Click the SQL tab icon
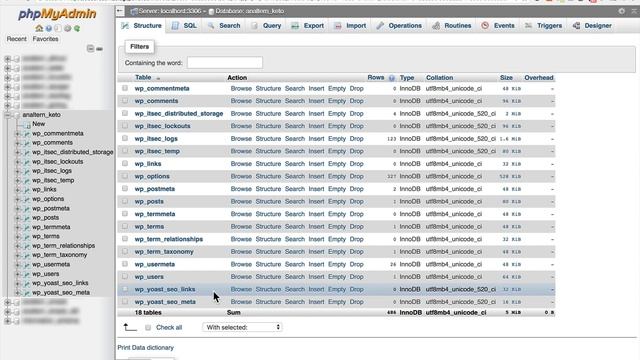The height and width of the screenshot is (360, 640). 175,26
